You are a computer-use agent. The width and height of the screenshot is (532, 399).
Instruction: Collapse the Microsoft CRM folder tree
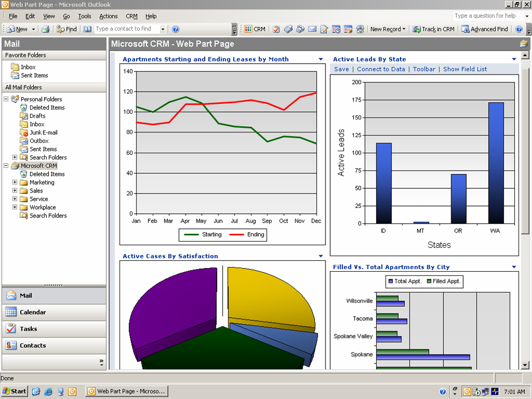(6, 166)
